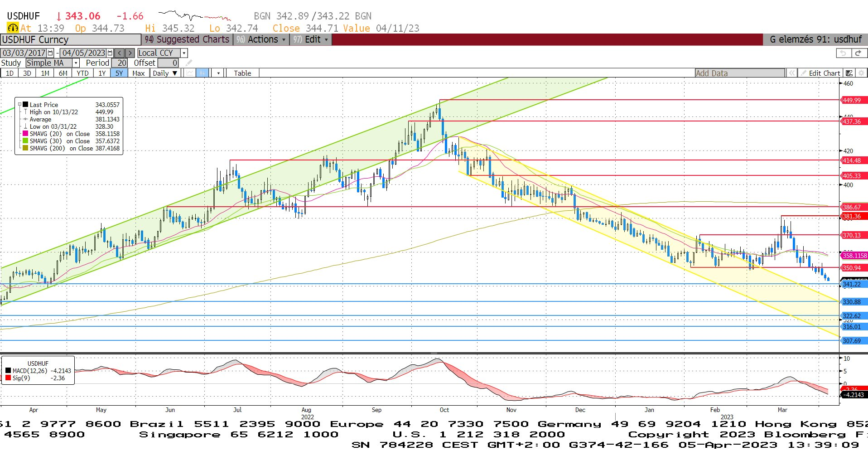Switch to Table view
The width and height of the screenshot is (868, 470).
tap(242, 73)
